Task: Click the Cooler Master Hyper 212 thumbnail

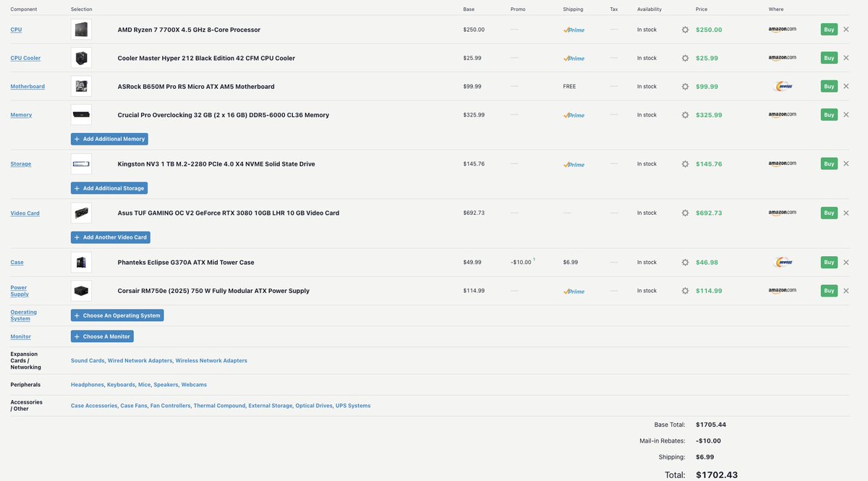Action: [x=81, y=58]
